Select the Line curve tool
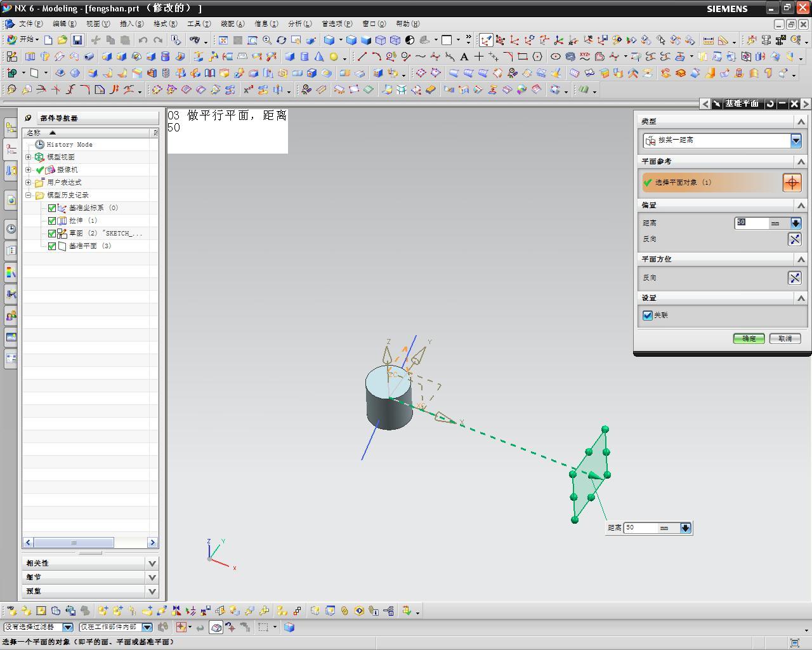The image size is (812, 650). pyautogui.click(x=362, y=56)
